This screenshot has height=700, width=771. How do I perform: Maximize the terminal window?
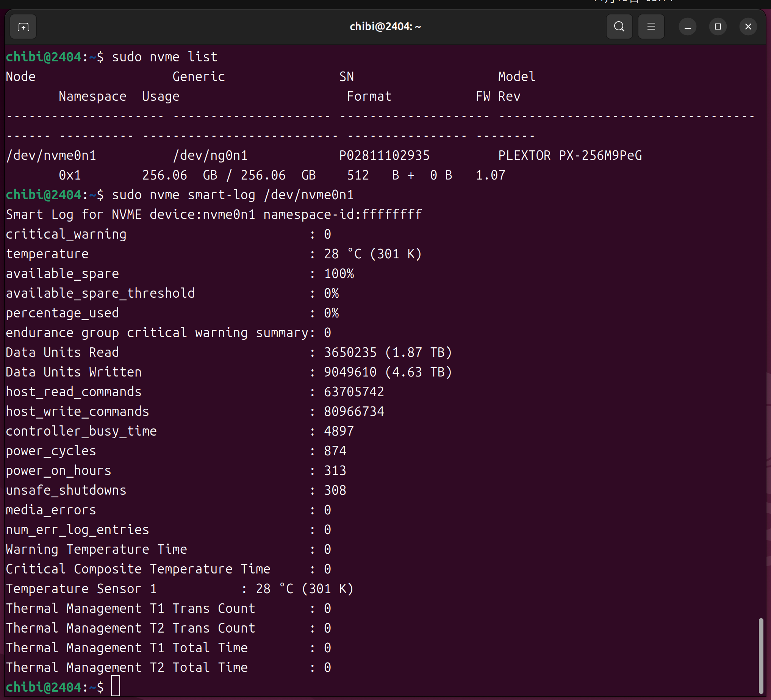pos(718,27)
